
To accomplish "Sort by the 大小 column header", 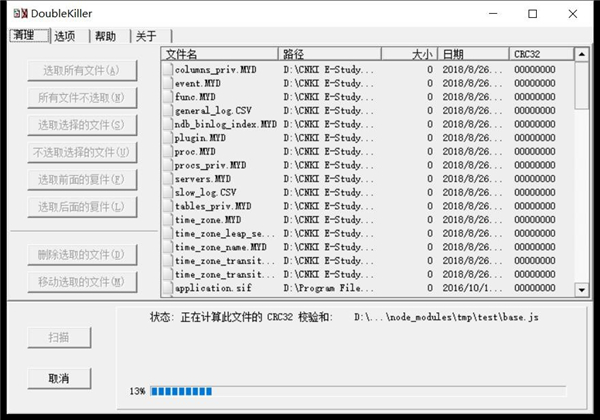I will click(409, 54).
